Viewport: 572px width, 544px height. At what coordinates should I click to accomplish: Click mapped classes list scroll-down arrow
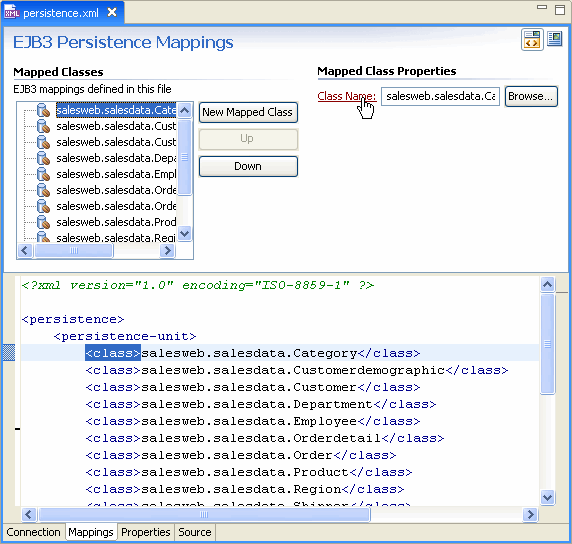(185, 233)
